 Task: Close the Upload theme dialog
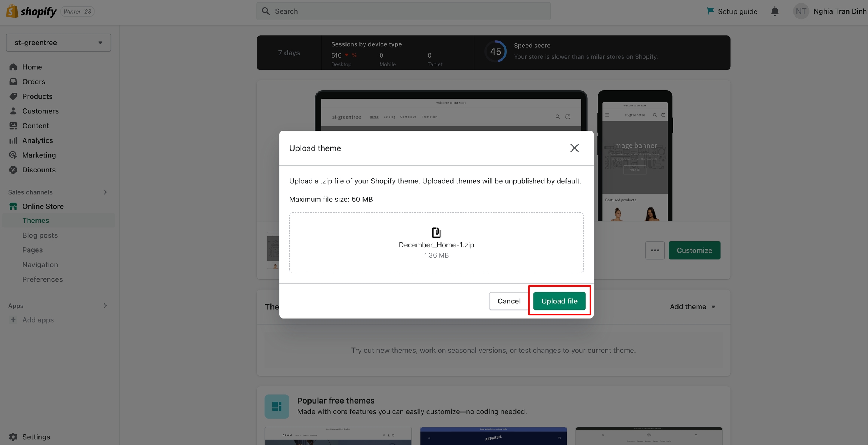(574, 148)
